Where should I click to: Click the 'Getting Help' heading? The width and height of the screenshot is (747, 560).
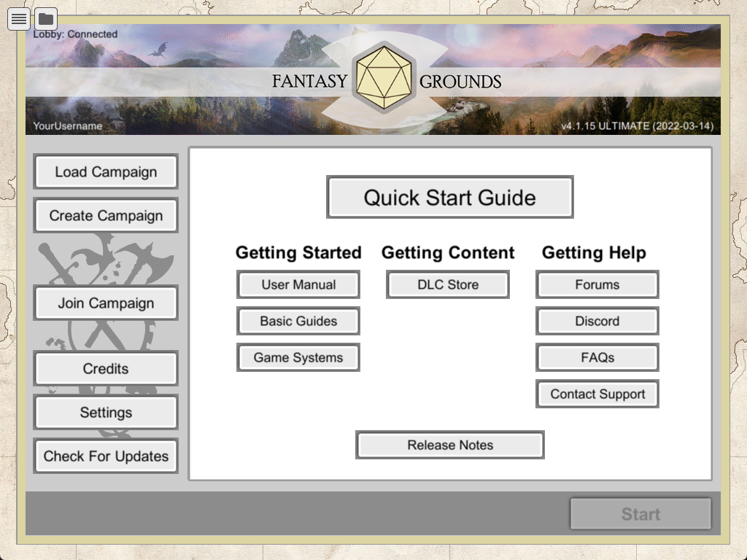coord(594,252)
